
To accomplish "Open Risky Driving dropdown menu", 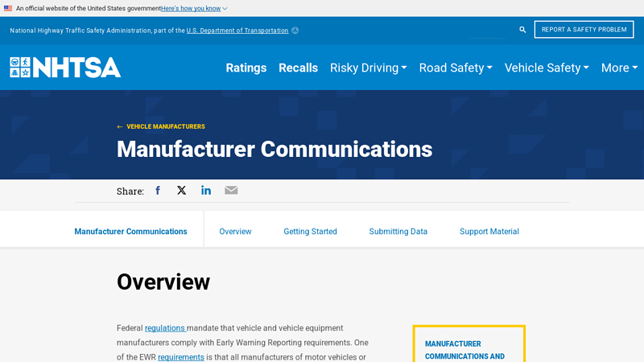I will [x=368, y=68].
